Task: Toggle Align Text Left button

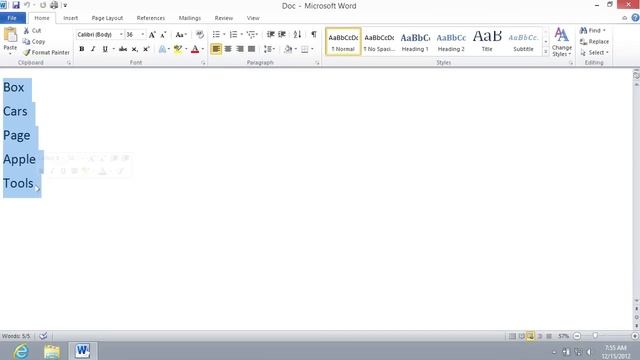Action: click(x=216, y=49)
